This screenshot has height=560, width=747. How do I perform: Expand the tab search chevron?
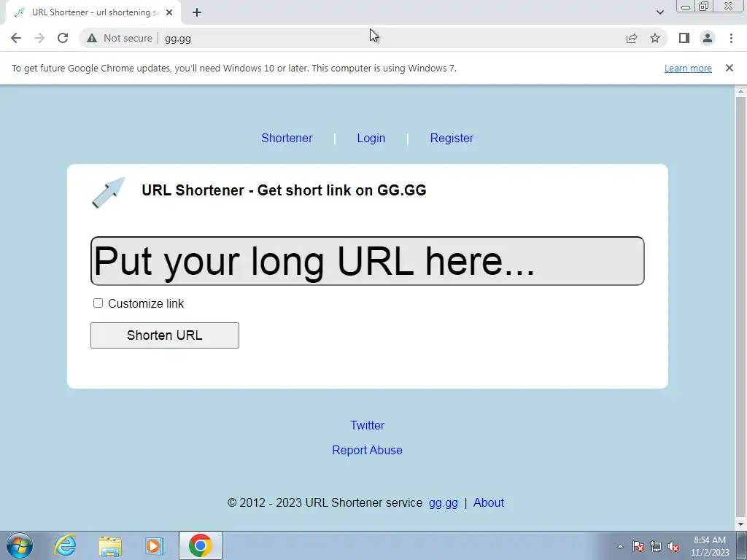point(659,12)
